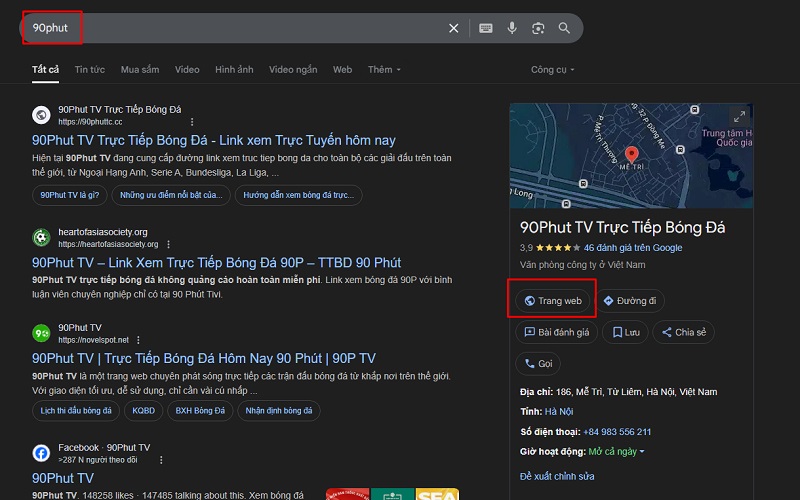Click phone number +84 983 556 211

pyautogui.click(x=617, y=432)
